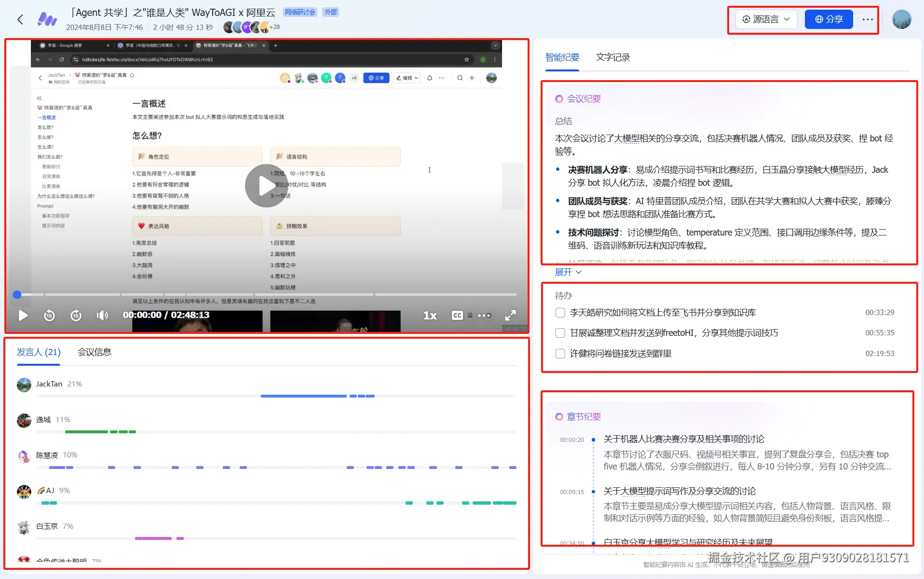This screenshot has width=924, height=579.
Task: Enter fullscreen video mode
Action: point(510,316)
